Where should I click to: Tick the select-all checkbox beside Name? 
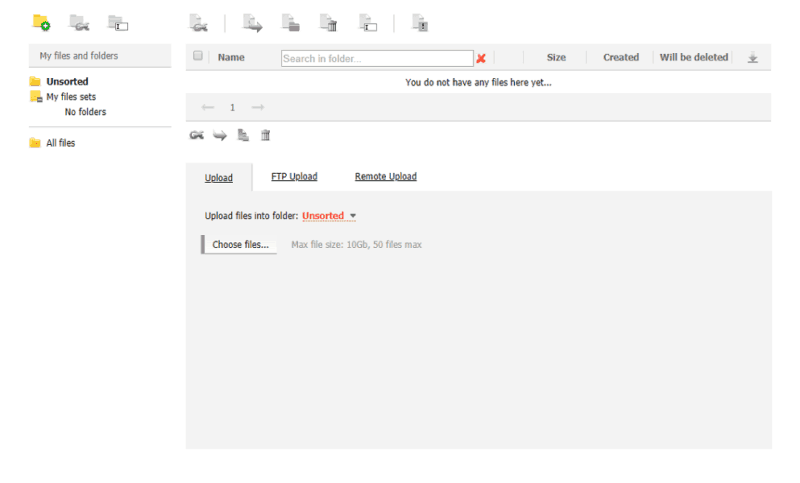tap(198, 56)
